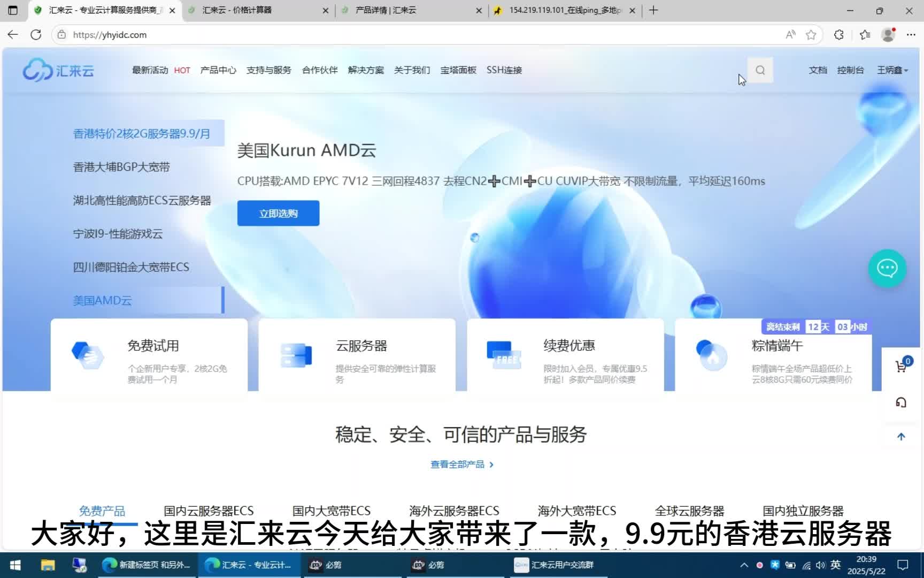
Task: Select banner item 宁波I9-性能游戏云
Action: pyautogui.click(x=118, y=234)
